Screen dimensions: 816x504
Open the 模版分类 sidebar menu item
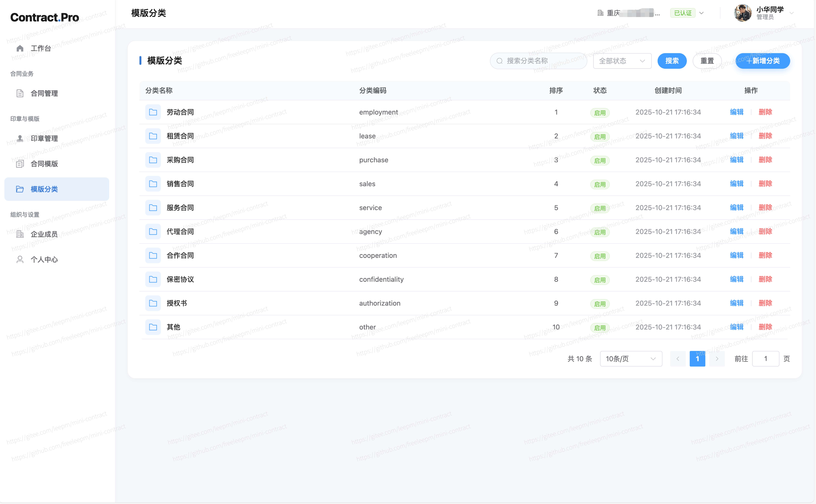click(x=57, y=189)
